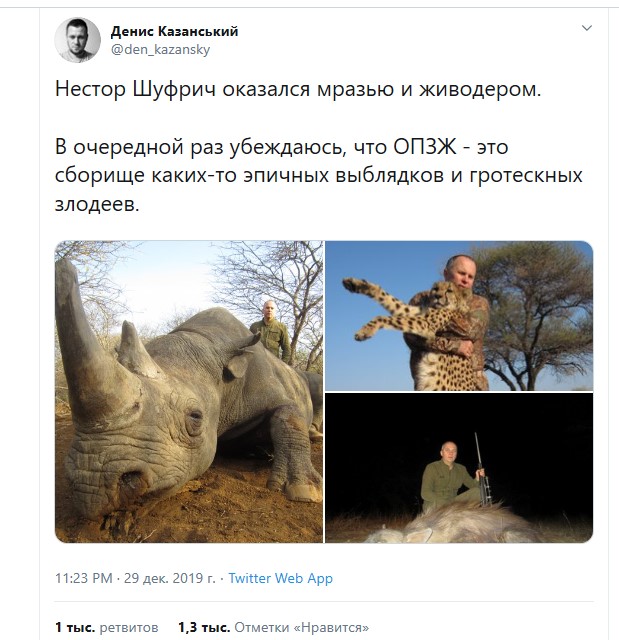Open the Денис Казанський display name link
The height and width of the screenshot is (640, 619).
pos(174,31)
